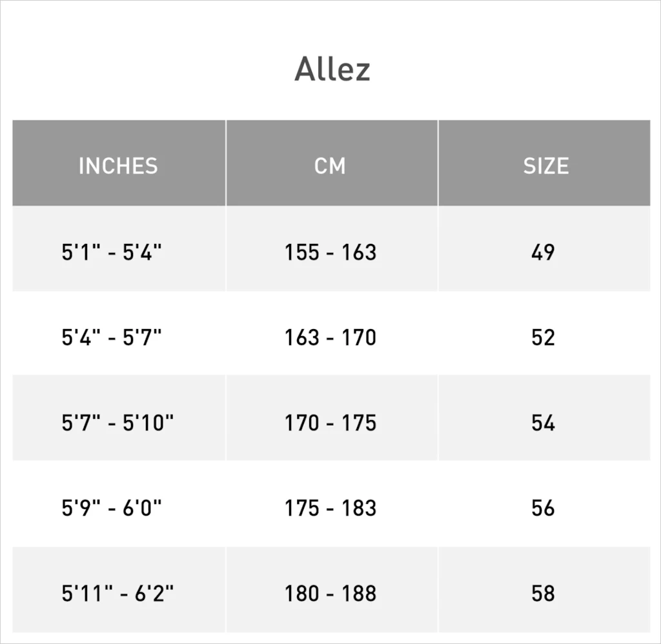Click the 5'9" - 6'0" height cell
This screenshot has width=661, height=644.
pos(119,504)
